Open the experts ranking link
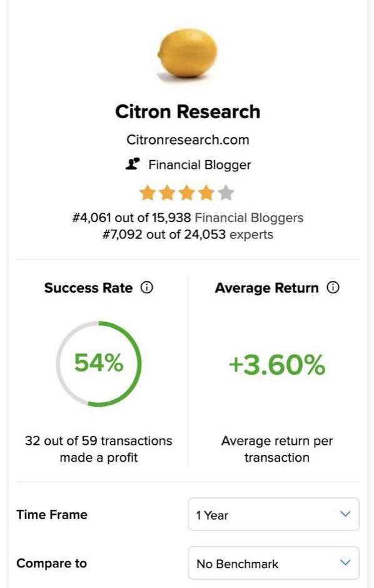The image size is (374, 588). 251,235
